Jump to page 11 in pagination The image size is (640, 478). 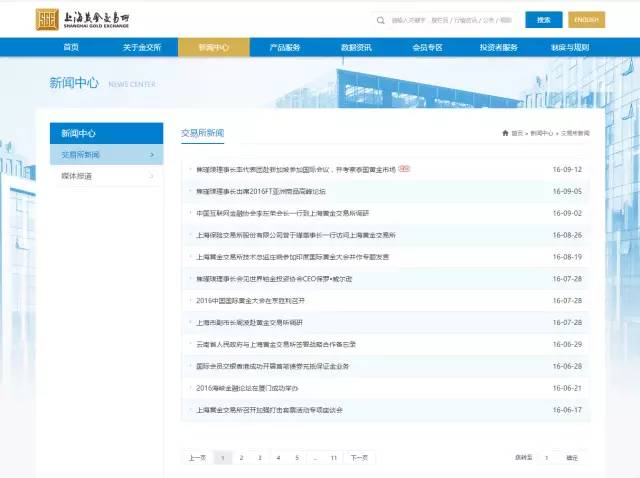coord(333,458)
